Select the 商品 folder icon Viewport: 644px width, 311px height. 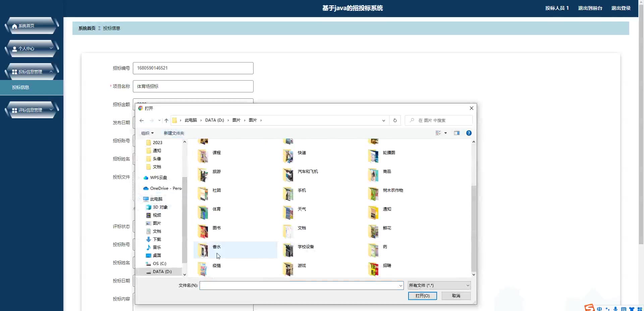[373, 175]
